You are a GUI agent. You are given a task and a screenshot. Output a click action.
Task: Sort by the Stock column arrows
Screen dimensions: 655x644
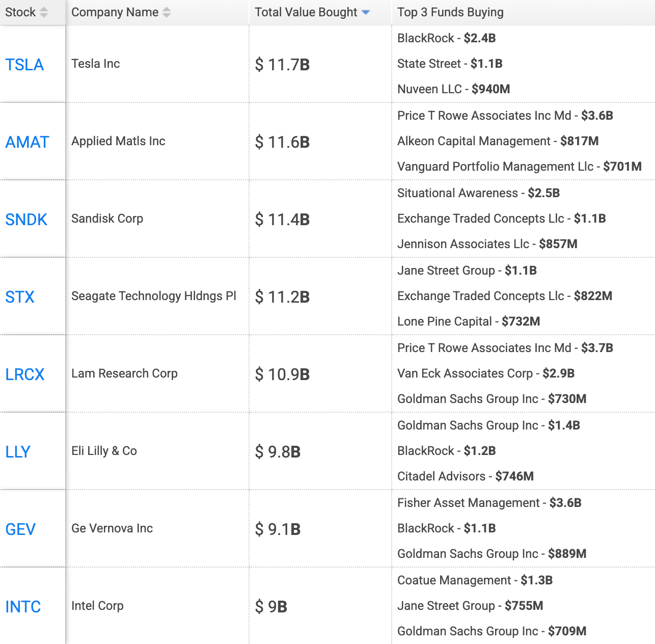click(x=44, y=12)
